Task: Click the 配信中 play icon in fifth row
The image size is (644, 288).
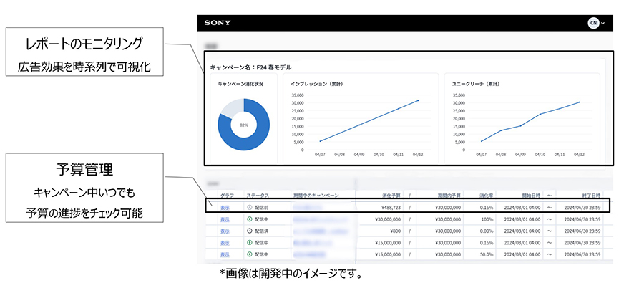Action: pyautogui.click(x=249, y=254)
